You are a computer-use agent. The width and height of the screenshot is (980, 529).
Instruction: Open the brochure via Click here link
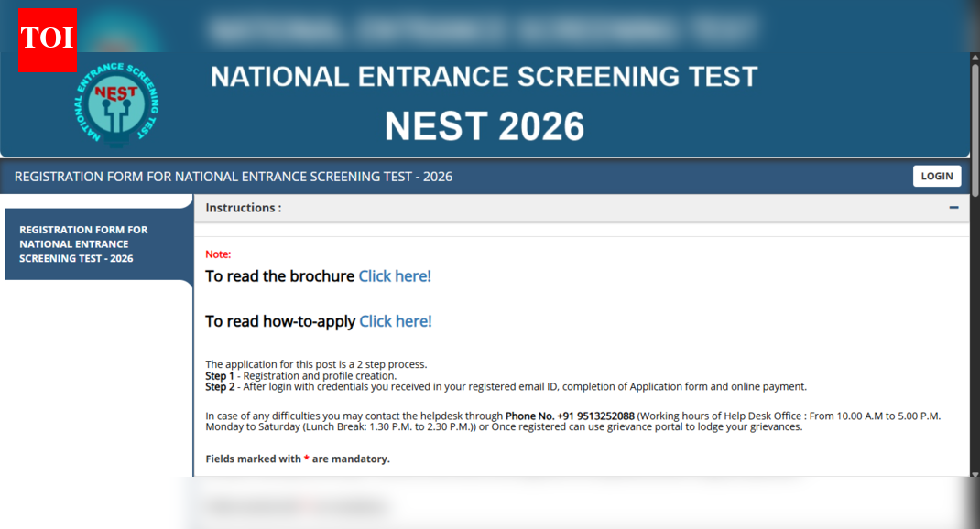[394, 276]
